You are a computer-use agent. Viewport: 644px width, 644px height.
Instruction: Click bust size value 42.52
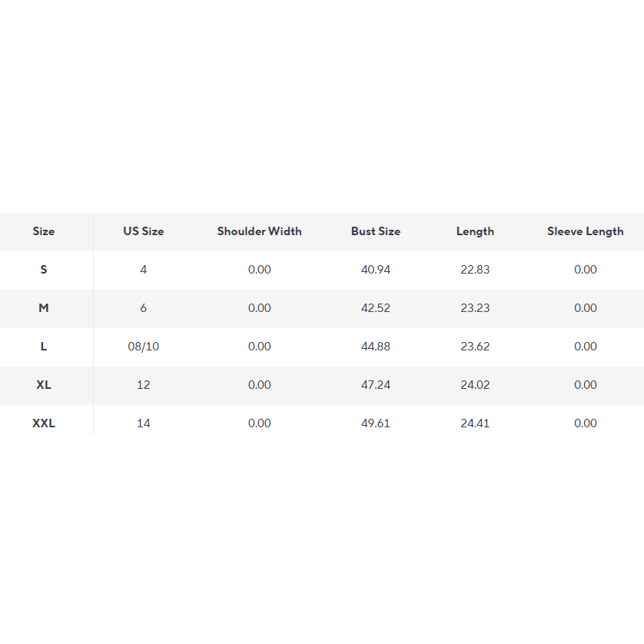tap(376, 308)
